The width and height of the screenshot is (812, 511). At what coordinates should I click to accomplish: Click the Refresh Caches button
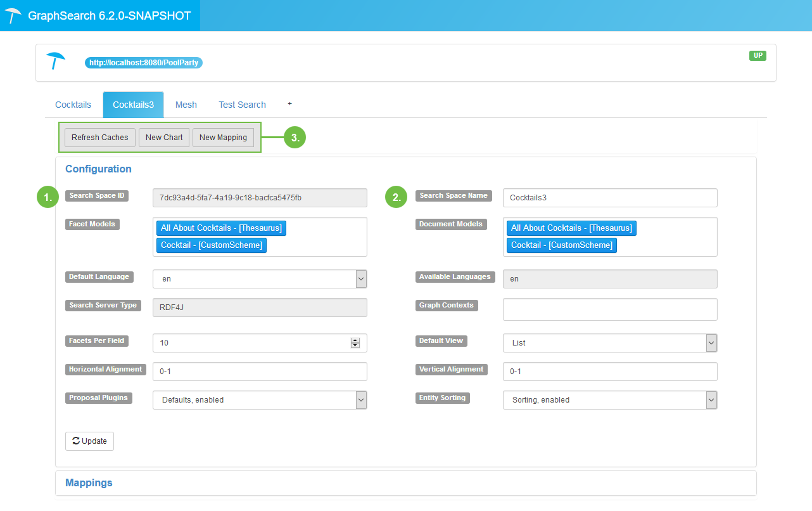(100, 138)
